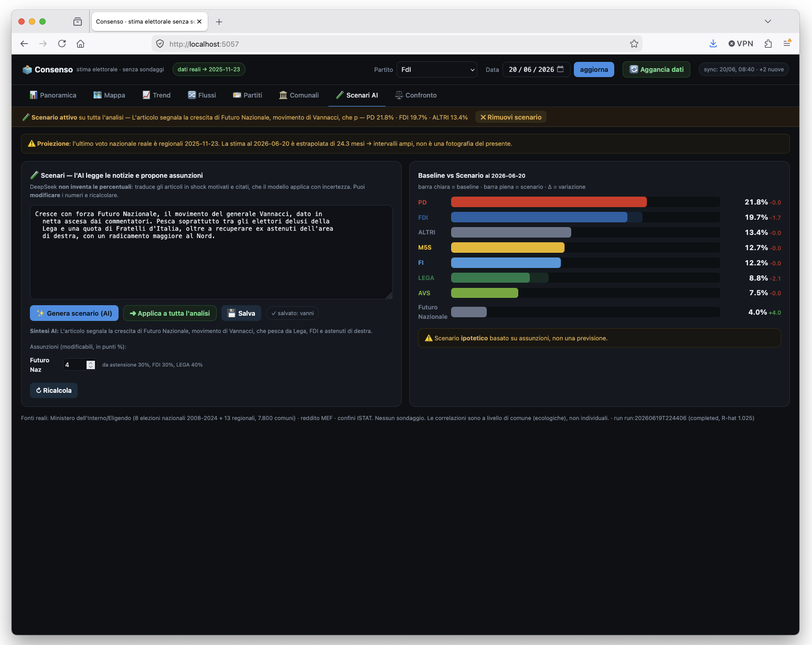Switch to the Confronto tab
The height and width of the screenshot is (645, 812).
(416, 95)
